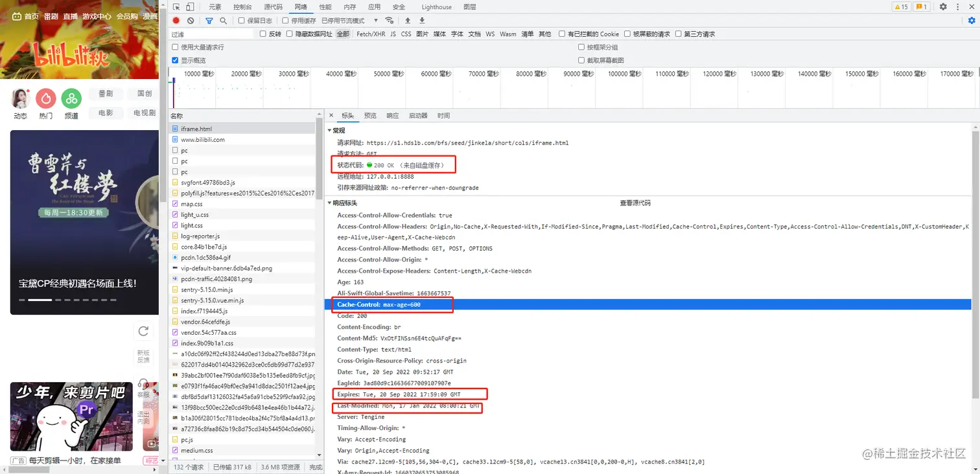Viewport: 980px width, 474px height.
Task: Open the Lighthouse tab
Action: click(x=437, y=7)
